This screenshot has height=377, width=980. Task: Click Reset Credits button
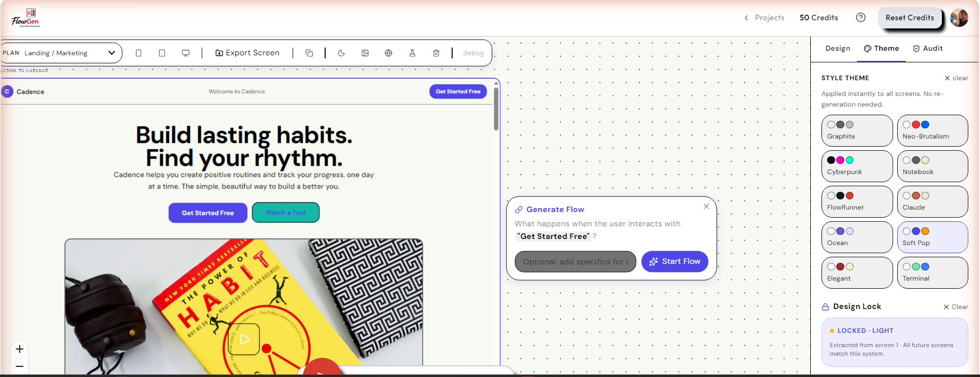click(x=910, y=18)
